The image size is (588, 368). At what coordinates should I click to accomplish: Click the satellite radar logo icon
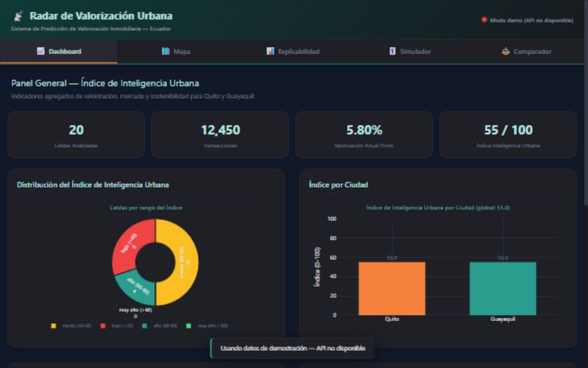click(x=18, y=16)
